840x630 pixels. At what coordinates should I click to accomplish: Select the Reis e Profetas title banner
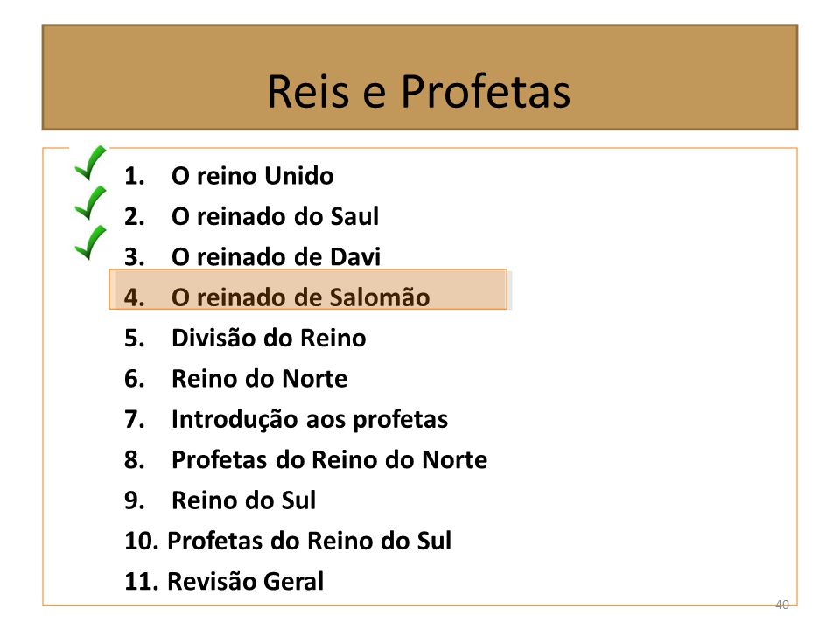pyautogui.click(x=420, y=77)
